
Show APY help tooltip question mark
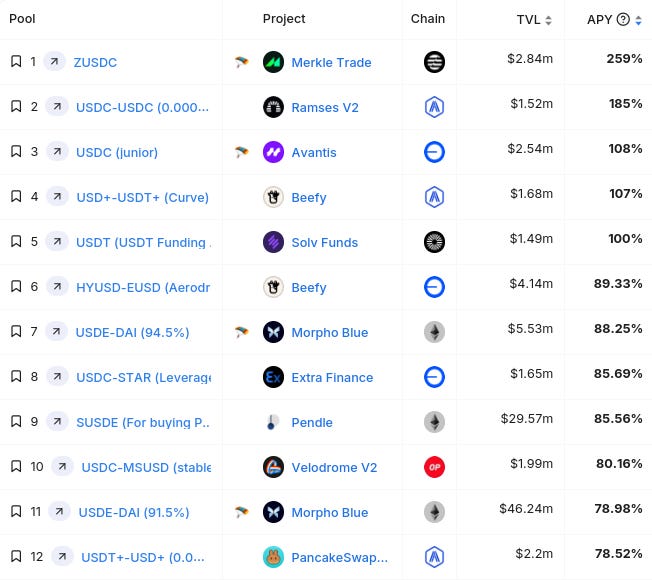click(x=623, y=19)
